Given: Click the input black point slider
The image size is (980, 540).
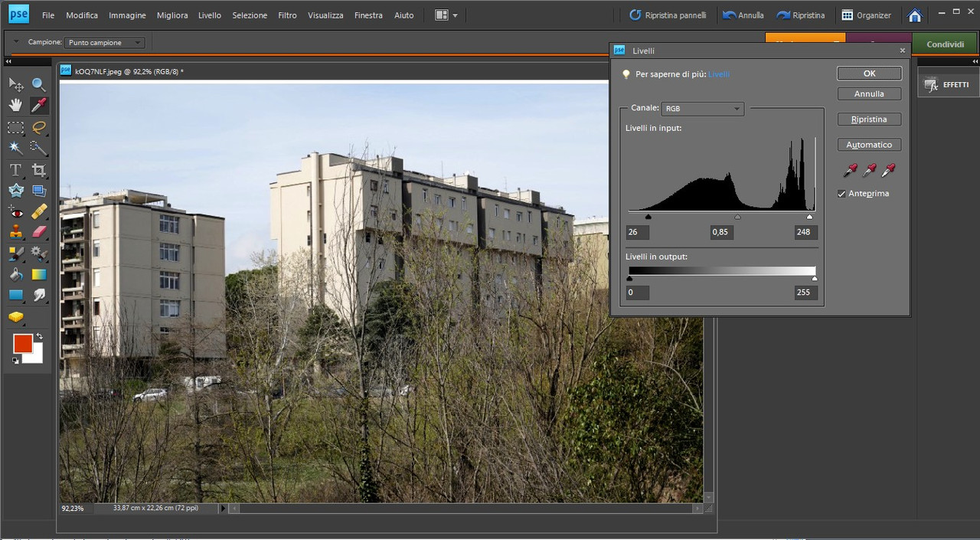Looking at the screenshot, I should 648,218.
